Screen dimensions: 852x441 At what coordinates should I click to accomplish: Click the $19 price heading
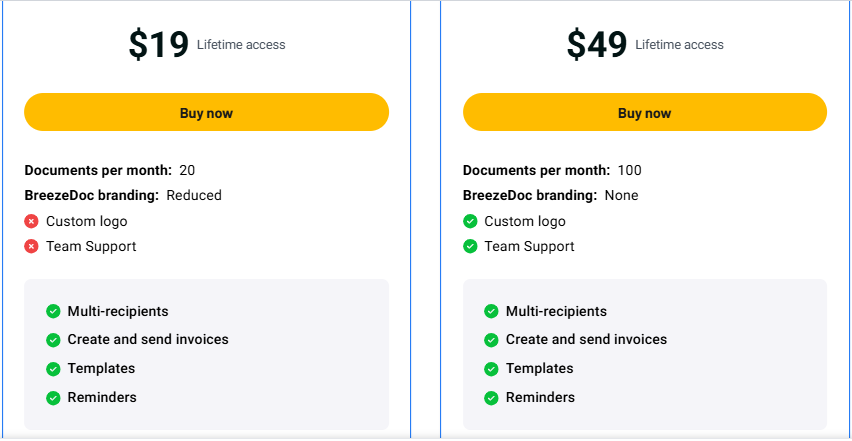pos(158,45)
